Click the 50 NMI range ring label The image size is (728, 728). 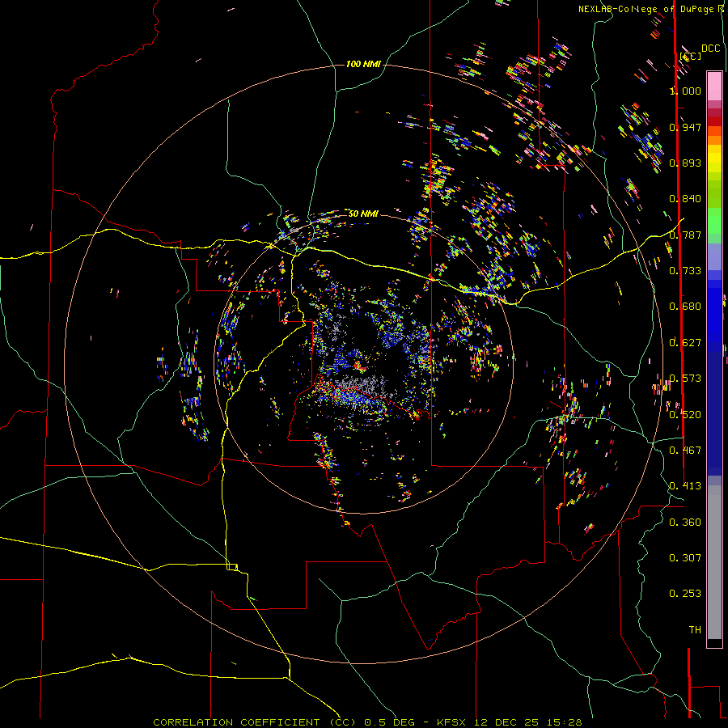(363, 214)
